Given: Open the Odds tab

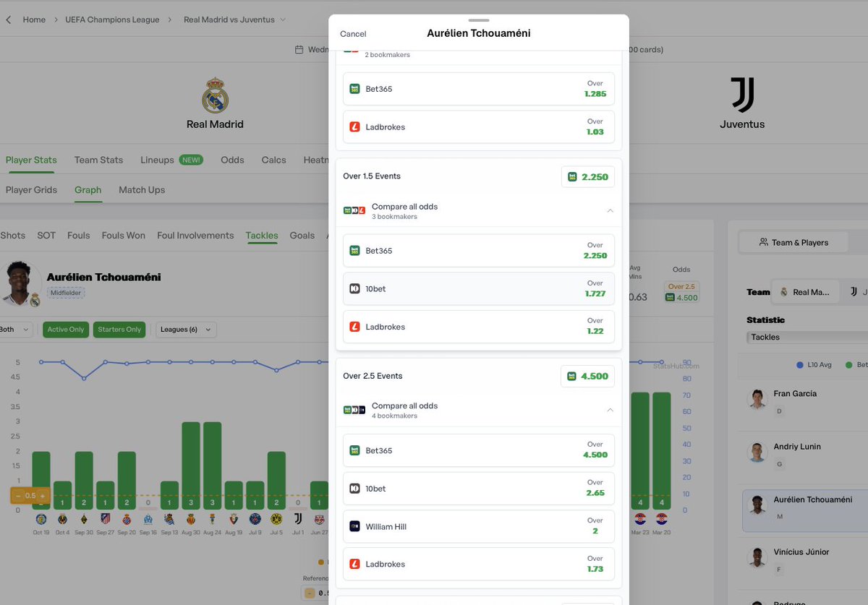Looking at the screenshot, I should [x=232, y=160].
